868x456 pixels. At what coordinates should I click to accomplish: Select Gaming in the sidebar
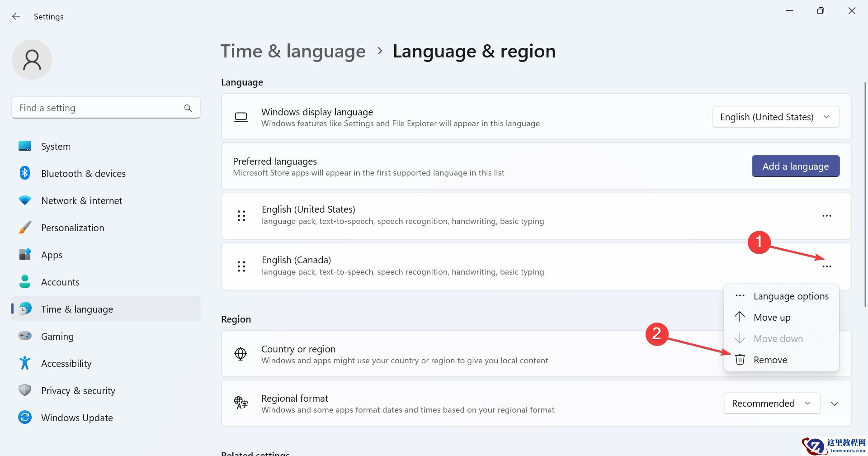tap(106, 336)
